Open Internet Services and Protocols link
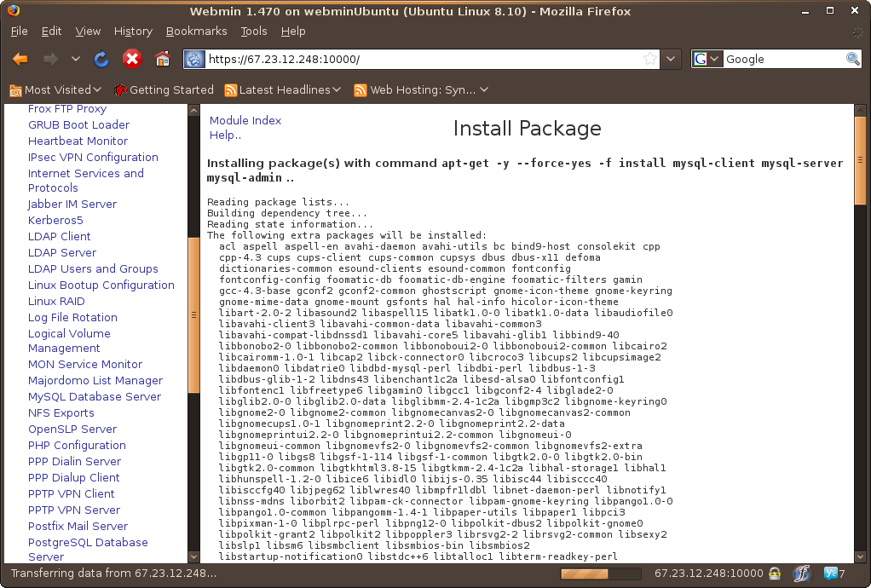This screenshot has height=588, width=871. (85, 181)
